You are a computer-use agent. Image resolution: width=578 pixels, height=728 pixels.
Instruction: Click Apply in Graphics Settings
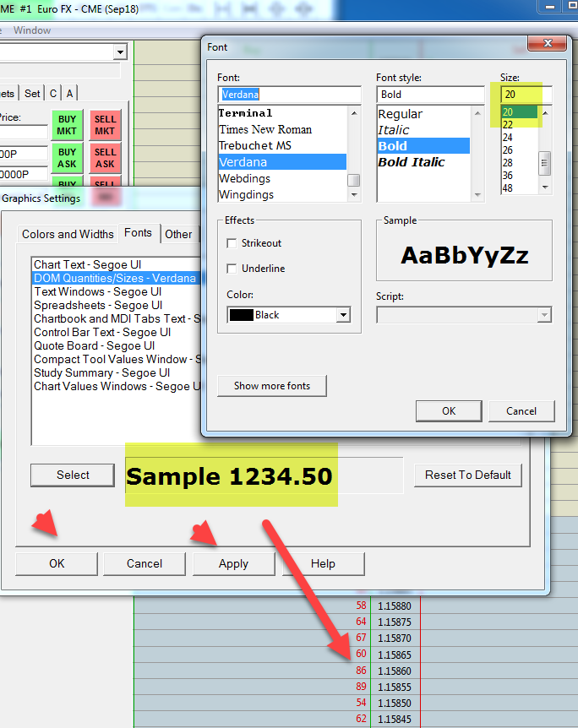[234, 563]
